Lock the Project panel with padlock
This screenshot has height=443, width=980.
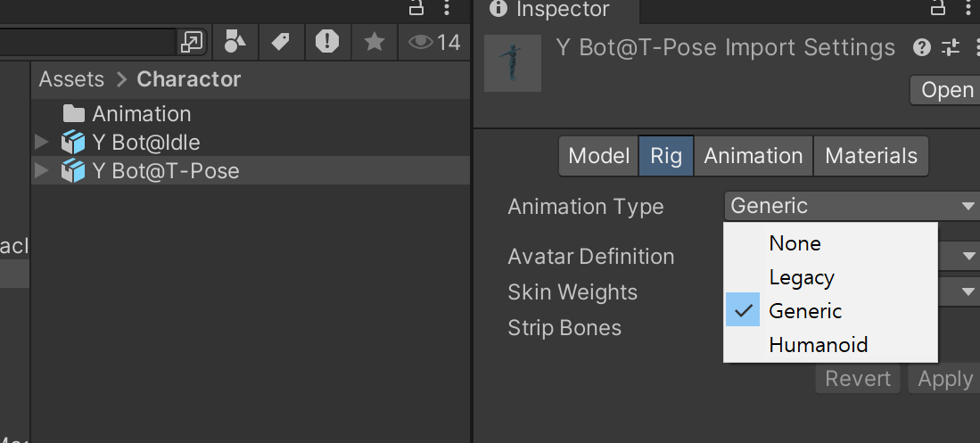pos(416,7)
